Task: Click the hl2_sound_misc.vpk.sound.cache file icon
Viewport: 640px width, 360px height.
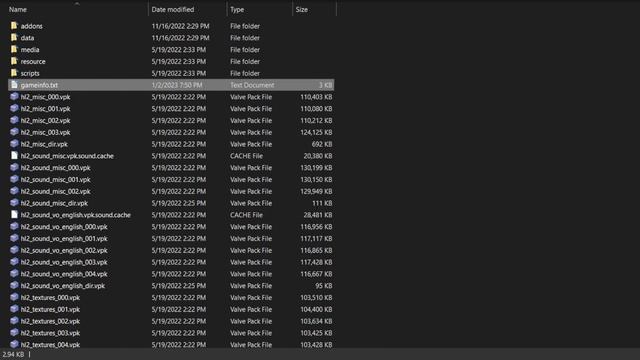Action: coord(14,156)
